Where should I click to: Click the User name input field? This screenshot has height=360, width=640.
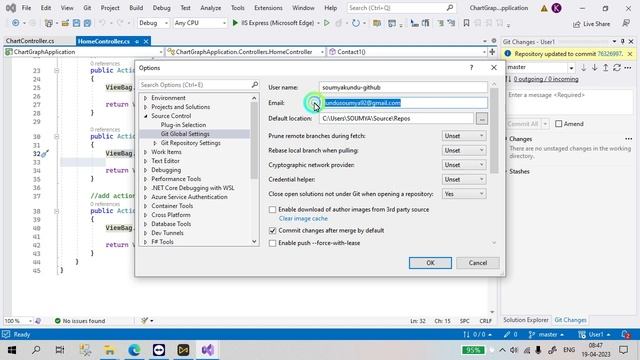coord(403,87)
